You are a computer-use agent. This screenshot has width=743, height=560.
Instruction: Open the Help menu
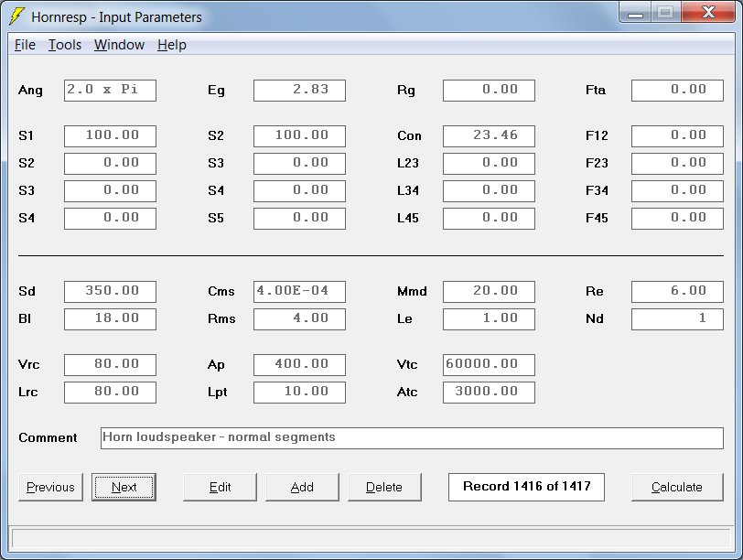171,45
